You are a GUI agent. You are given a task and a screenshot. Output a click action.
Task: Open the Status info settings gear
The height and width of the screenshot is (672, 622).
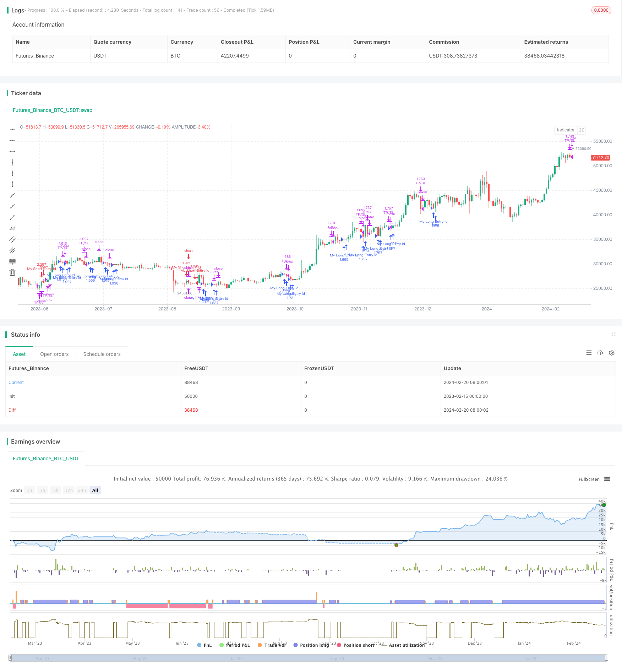[612, 353]
